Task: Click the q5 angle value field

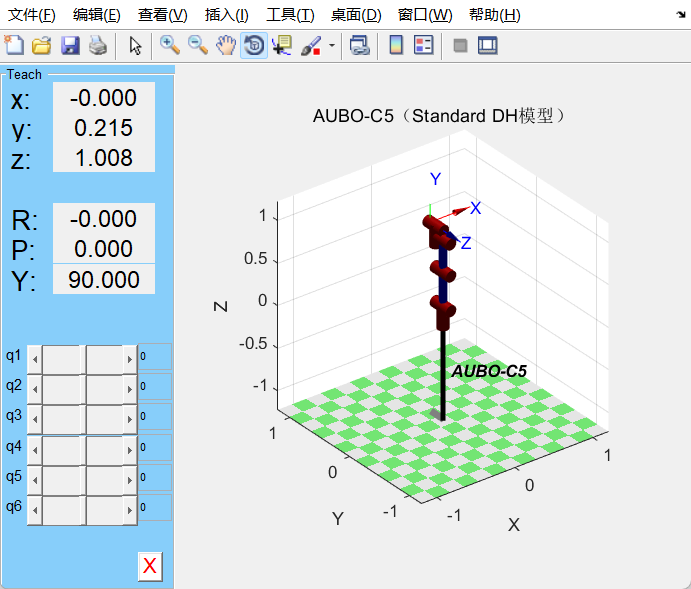Action: [x=155, y=477]
